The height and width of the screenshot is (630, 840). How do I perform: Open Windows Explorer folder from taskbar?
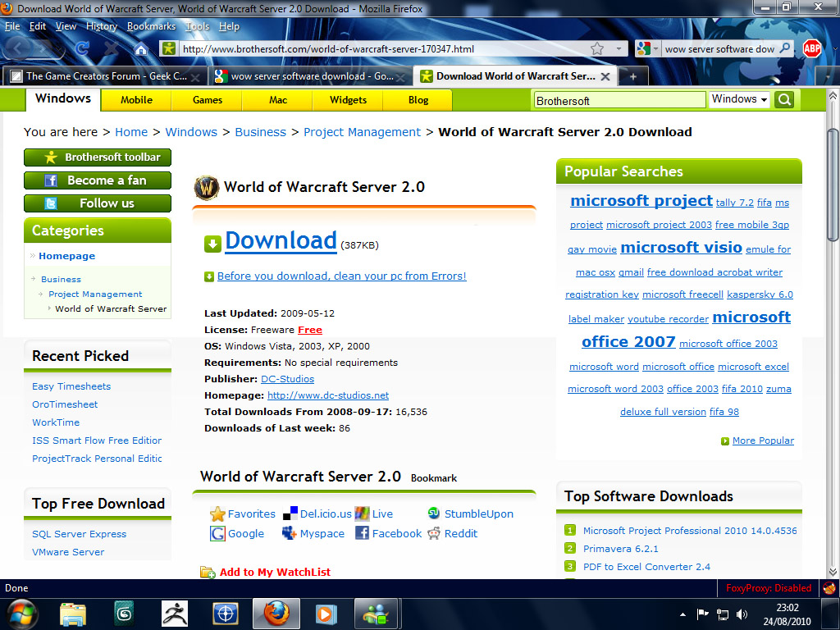coord(73,614)
